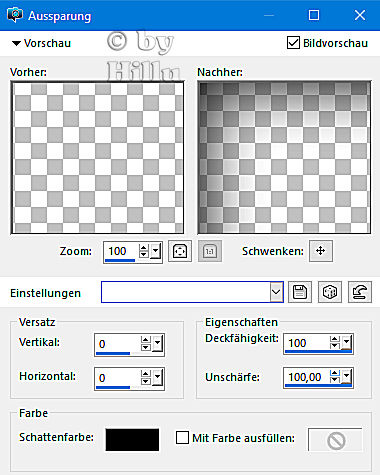
Task: Click the black Schattenfarbe color swatch
Action: point(132,440)
